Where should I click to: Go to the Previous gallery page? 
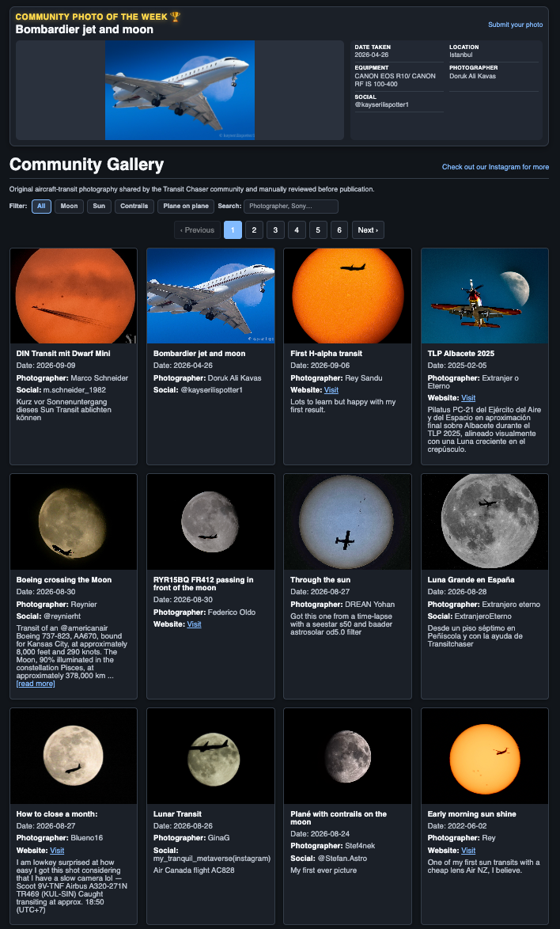(x=197, y=230)
